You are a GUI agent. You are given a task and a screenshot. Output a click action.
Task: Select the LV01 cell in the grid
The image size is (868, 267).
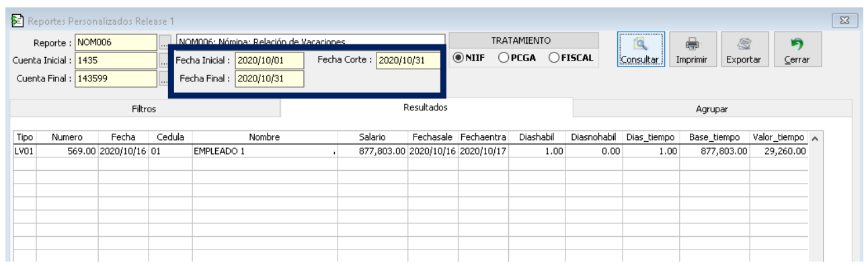(24, 151)
